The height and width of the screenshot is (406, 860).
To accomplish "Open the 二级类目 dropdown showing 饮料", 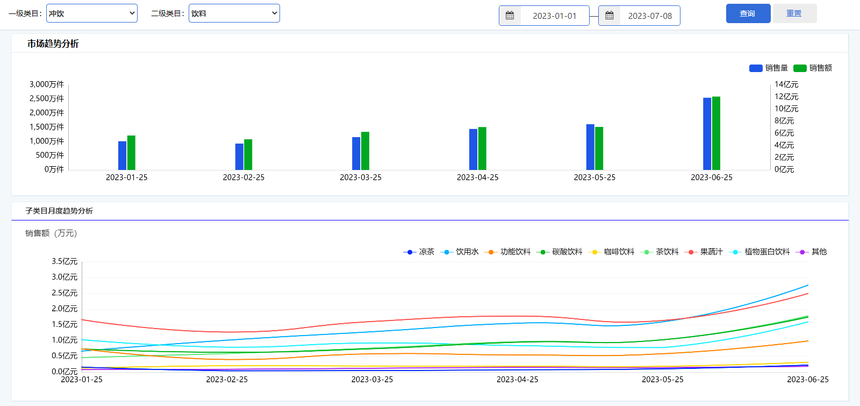I will coord(234,13).
